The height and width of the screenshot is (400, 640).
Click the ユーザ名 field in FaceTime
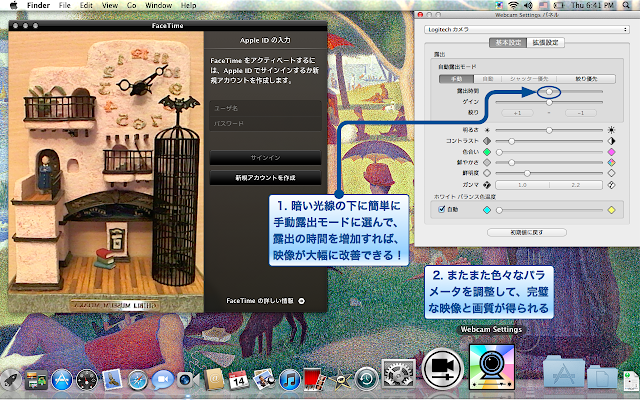point(265,109)
